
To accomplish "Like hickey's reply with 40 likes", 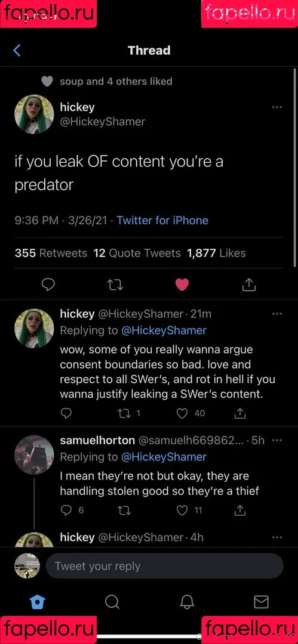I will 191,413.
